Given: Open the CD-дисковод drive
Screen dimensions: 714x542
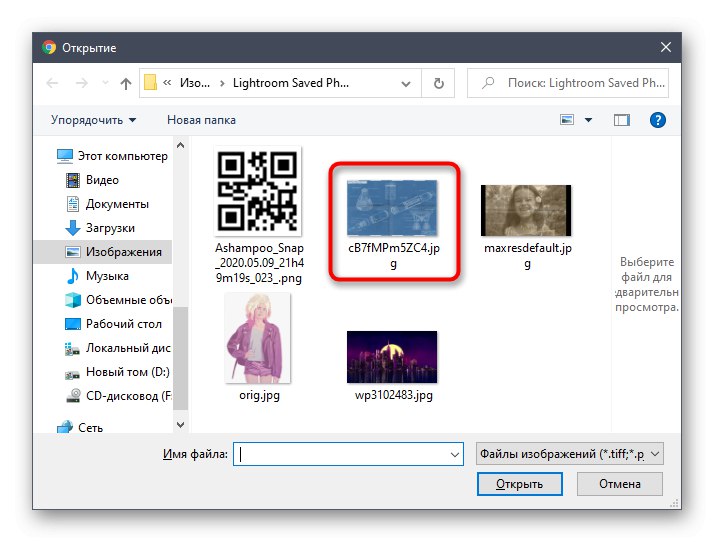Looking at the screenshot, I should (119, 396).
